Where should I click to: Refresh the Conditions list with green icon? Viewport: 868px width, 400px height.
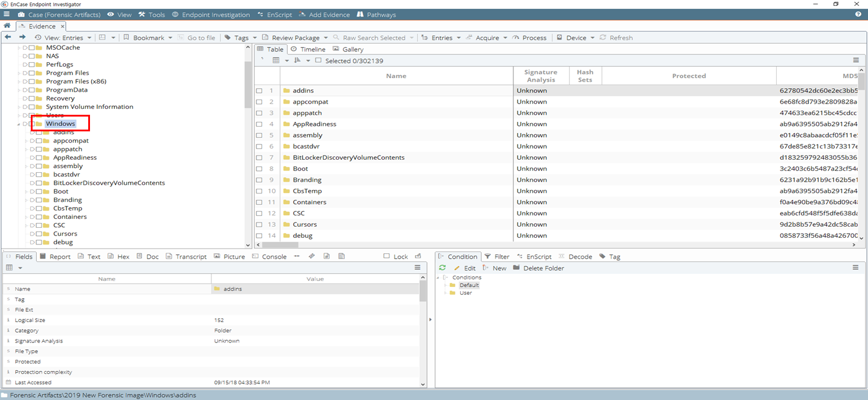442,268
